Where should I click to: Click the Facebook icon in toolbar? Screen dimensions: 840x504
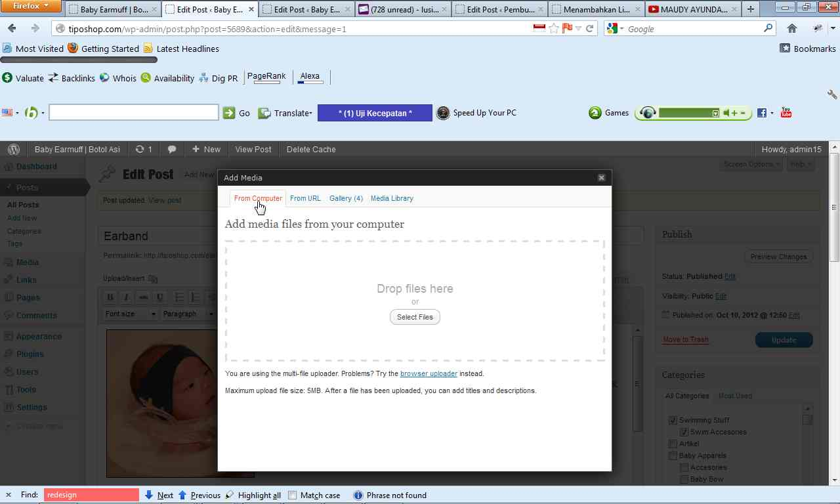pyautogui.click(x=761, y=113)
